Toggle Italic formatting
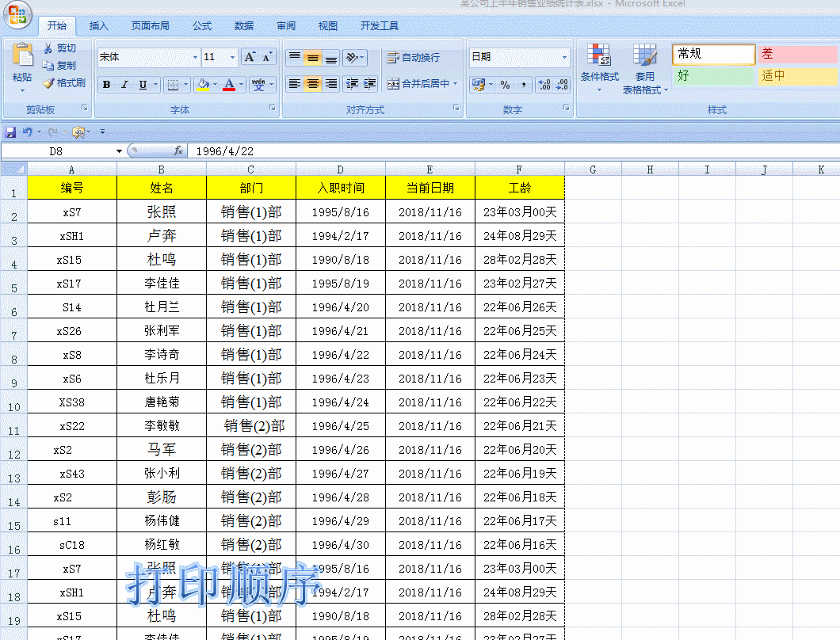 [124, 85]
